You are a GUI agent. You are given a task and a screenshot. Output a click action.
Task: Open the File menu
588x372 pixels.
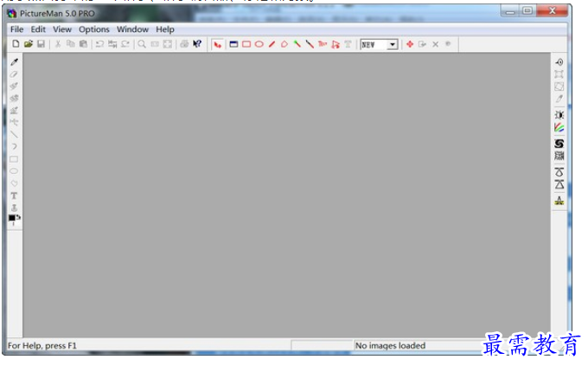[x=17, y=29]
